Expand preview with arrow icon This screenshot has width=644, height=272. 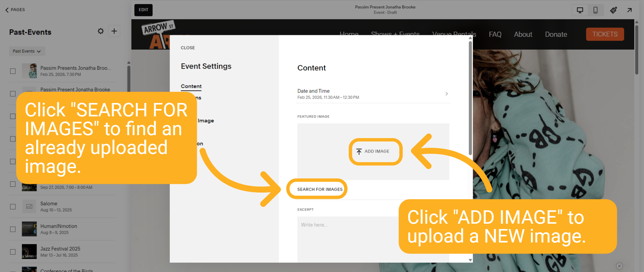click(630, 10)
